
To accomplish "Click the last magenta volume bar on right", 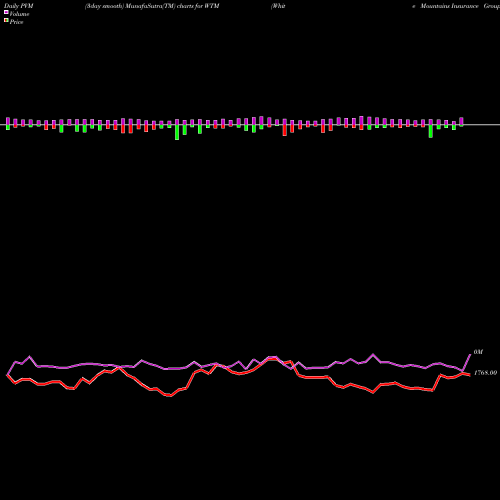I will tap(461, 121).
